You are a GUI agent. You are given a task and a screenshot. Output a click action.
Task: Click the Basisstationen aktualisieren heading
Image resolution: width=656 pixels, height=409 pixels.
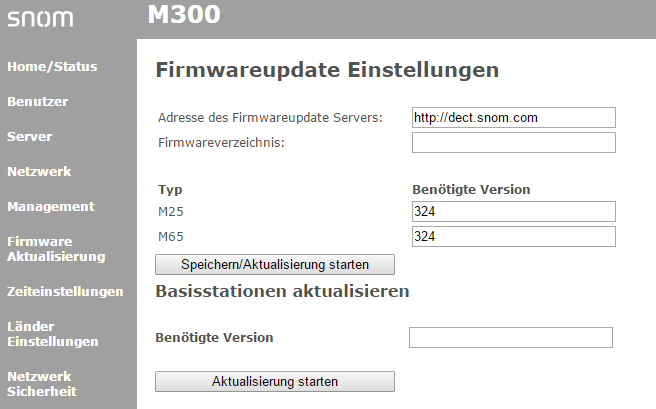click(x=282, y=291)
